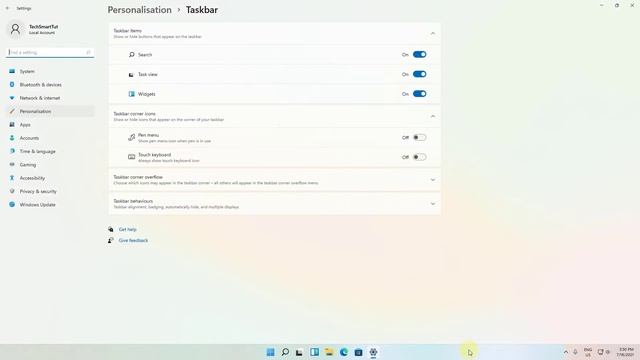Click the Task view row icon

131,75
